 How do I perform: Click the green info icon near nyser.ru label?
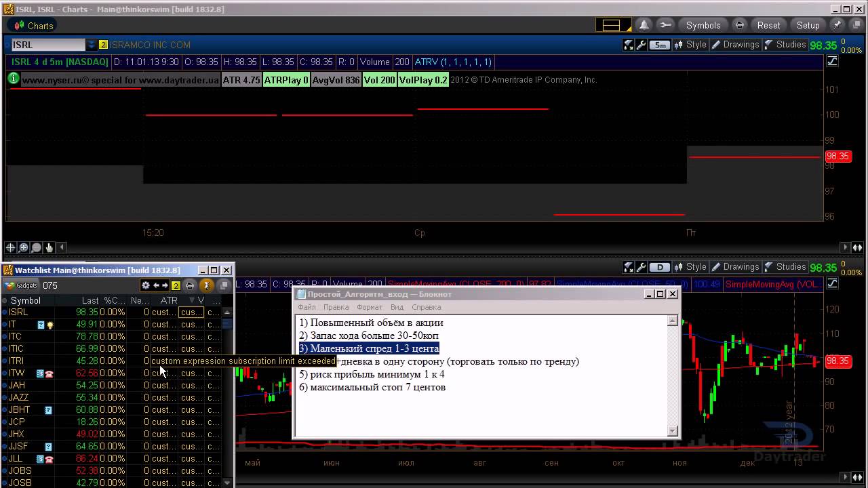point(13,79)
